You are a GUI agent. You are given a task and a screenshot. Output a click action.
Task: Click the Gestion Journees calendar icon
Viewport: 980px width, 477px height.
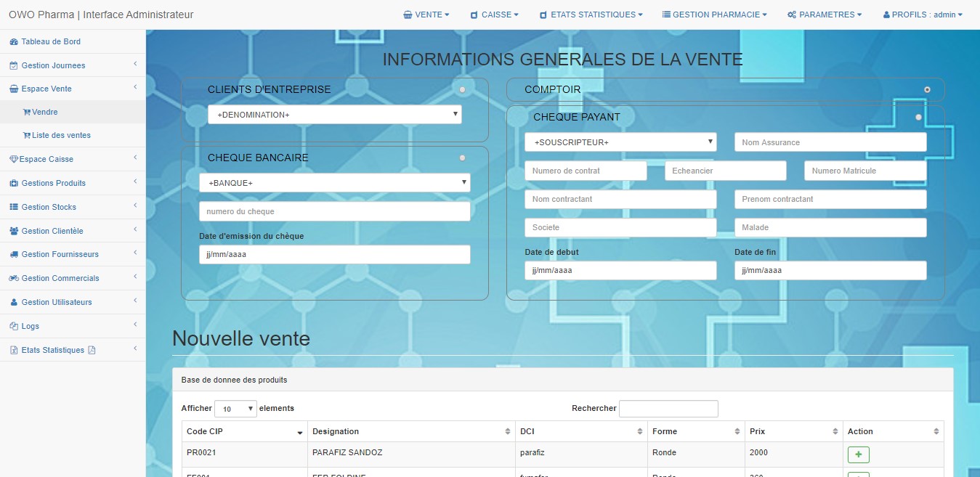click(x=14, y=66)
